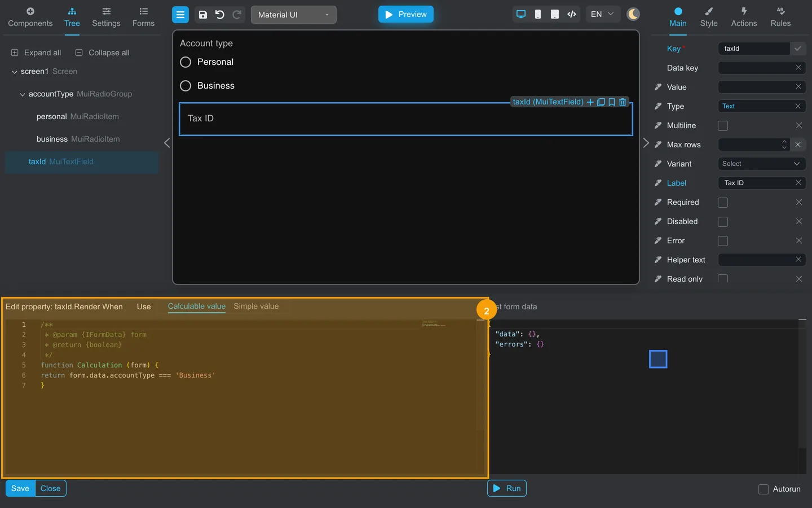Switch to the Rules properties tab
Viewport: 812px width, 508px height.
(780, 17)
